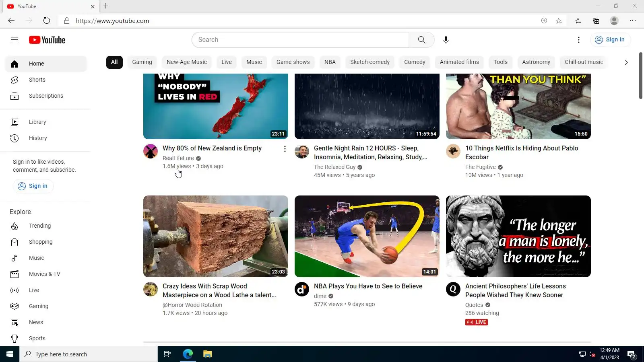This screenshot has width=644, height=362.
Task: Open the Home sidebar item
Action: point(46,64)
